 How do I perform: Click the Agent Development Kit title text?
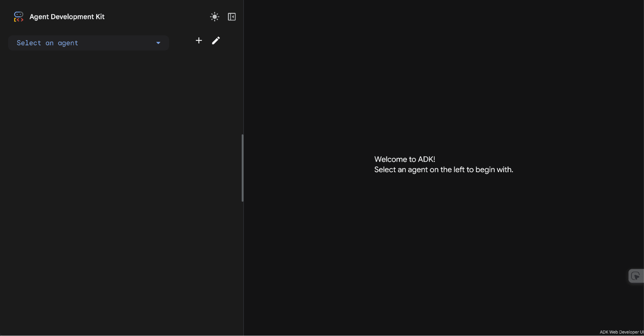click(x=67, y=17)
